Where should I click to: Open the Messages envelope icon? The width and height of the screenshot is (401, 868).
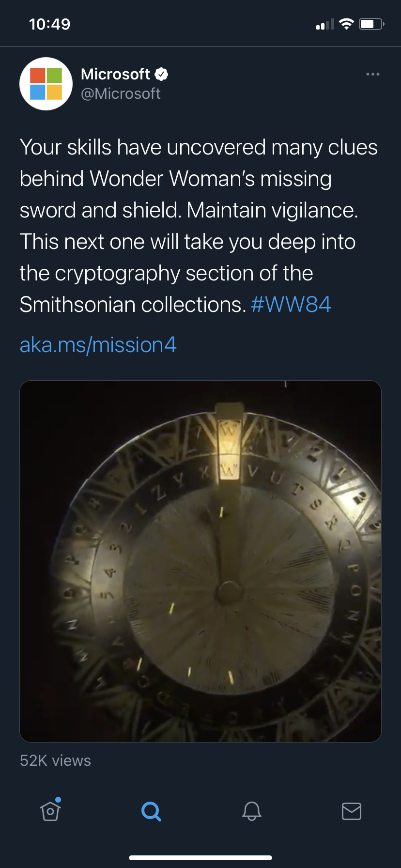(x=352, y=811)
